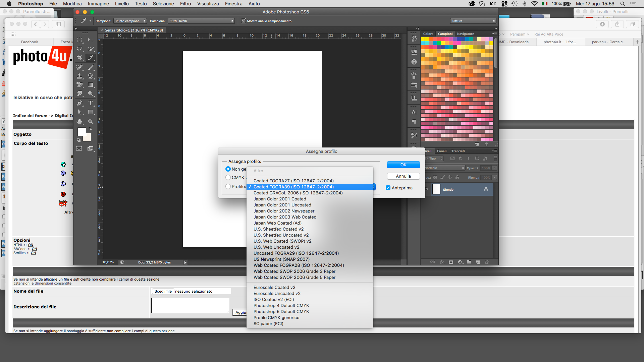644x362 pixels.
Task: Toggle the Anteprima checkbox
Action: (388, 188)
